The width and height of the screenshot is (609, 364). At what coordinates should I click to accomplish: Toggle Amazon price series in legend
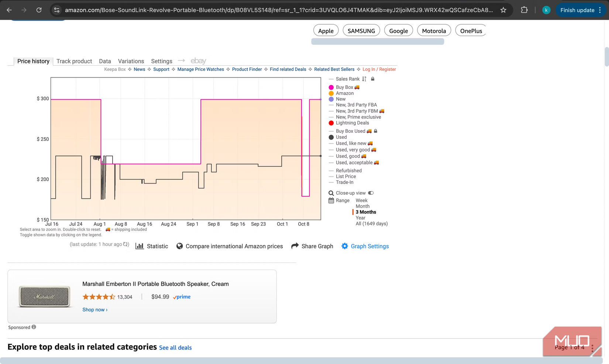click(341, 93)
